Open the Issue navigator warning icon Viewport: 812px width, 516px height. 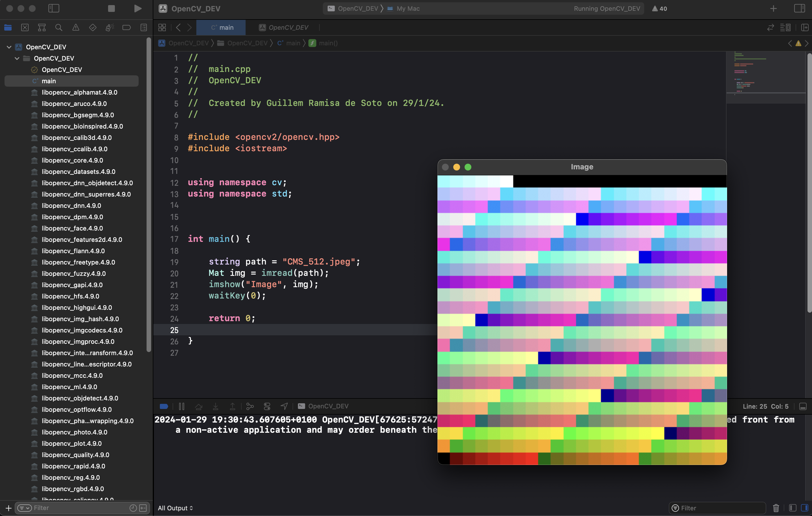[x=76, y=28]
